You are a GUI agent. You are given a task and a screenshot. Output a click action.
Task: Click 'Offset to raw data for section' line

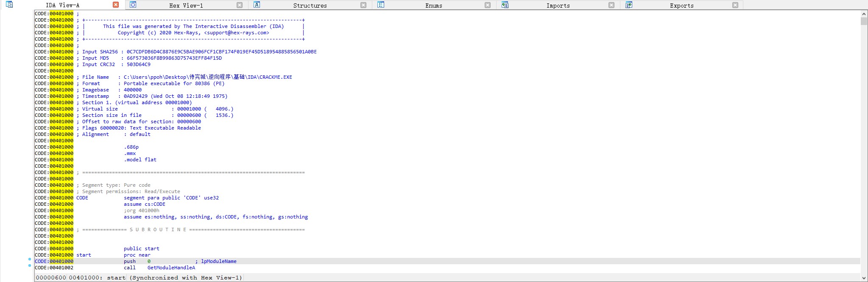(139, 122)
